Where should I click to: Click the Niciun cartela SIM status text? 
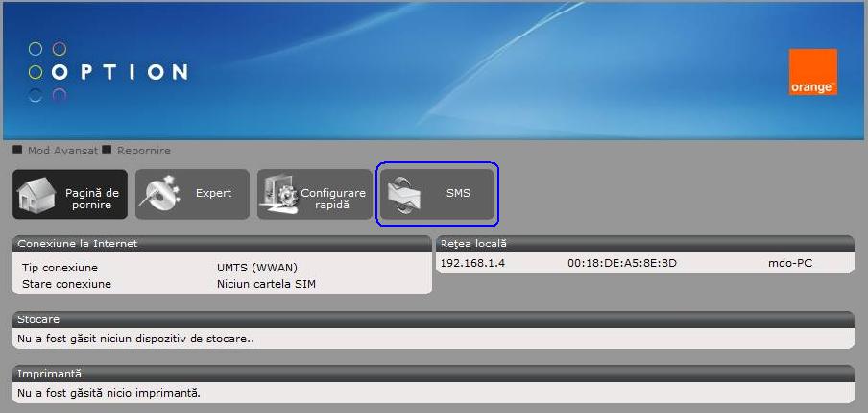click(266, 284)
